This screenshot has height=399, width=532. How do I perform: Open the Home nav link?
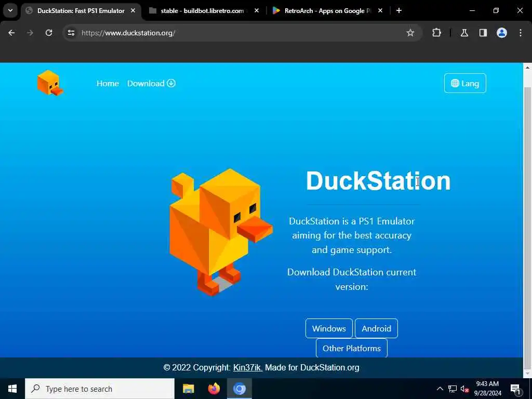(x=108, y=84)
